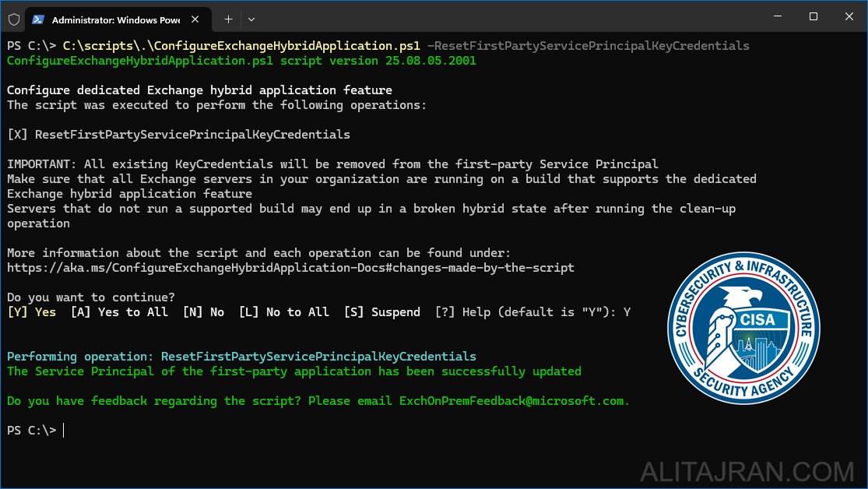Image resolution: width=868 pixels, height=489 pixels.
Task: Click the Service Principal successfully updated message
Action: coord(294,371)
